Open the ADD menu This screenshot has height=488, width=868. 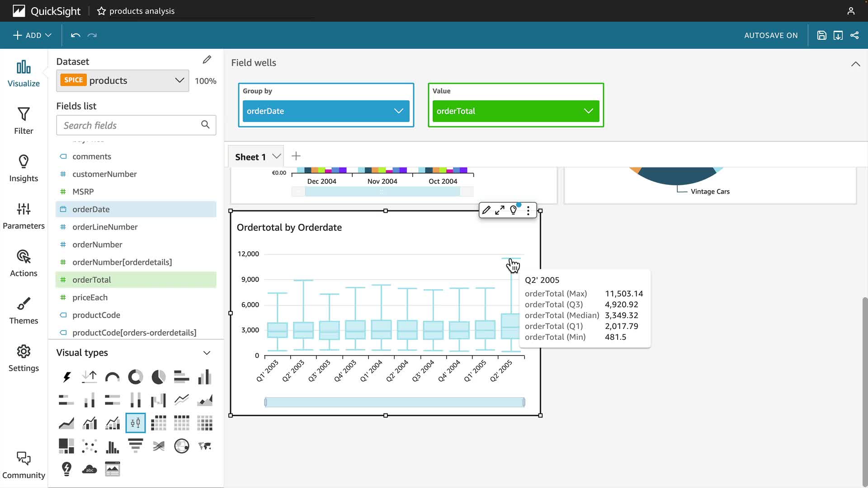pyautogui.click(x=32, y=35)
